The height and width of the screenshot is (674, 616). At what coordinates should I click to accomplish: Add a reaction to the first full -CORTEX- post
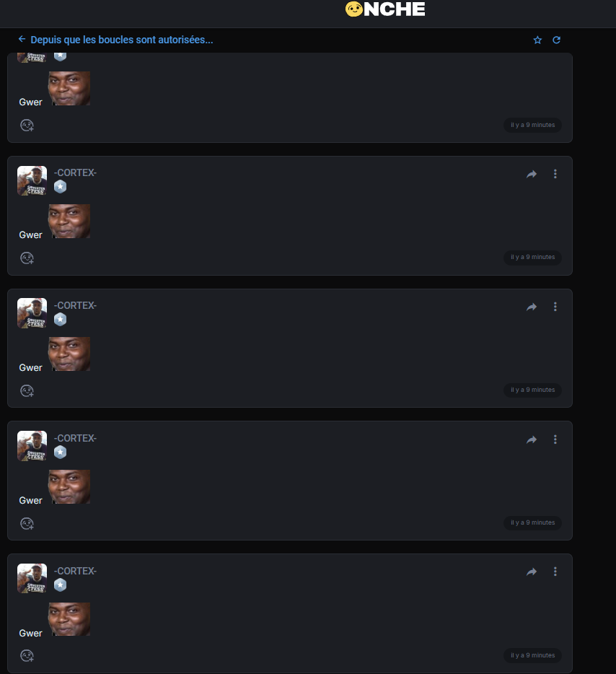[27, 258]
